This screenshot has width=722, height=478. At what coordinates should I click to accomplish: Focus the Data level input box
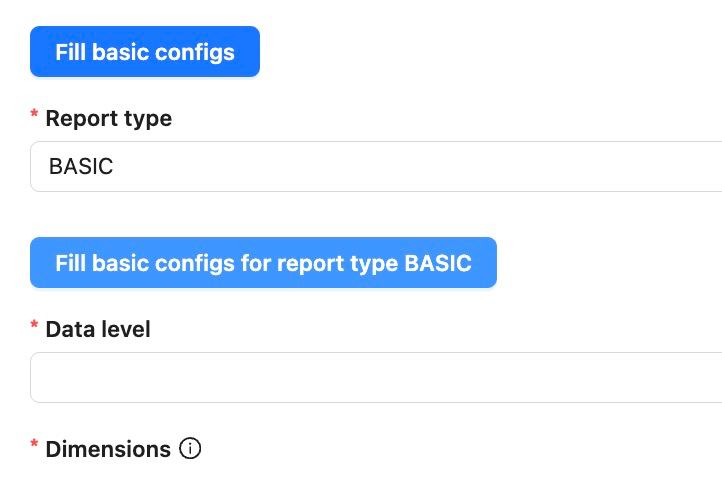[x=376, y=378]
